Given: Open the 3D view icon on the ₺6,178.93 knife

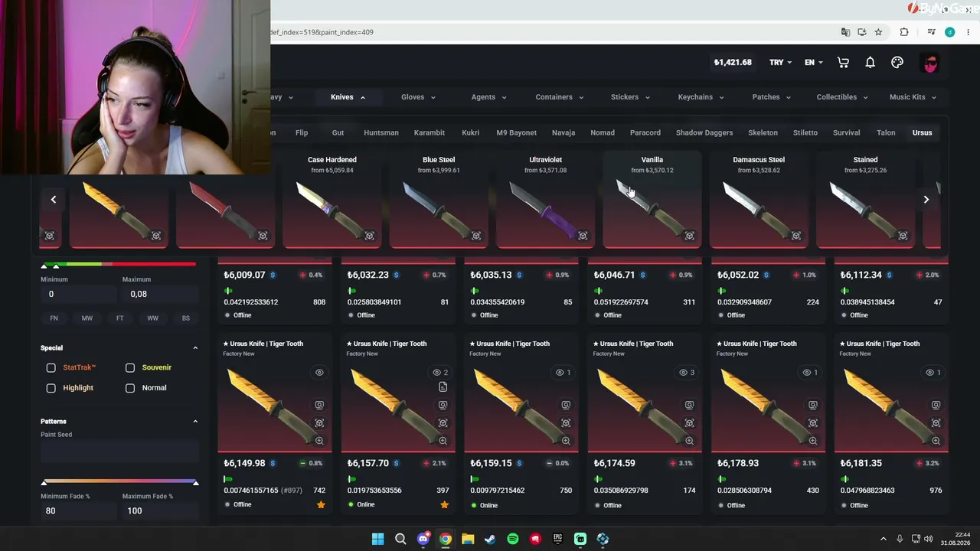Looking at the screenshot, I should click(812, 422).
